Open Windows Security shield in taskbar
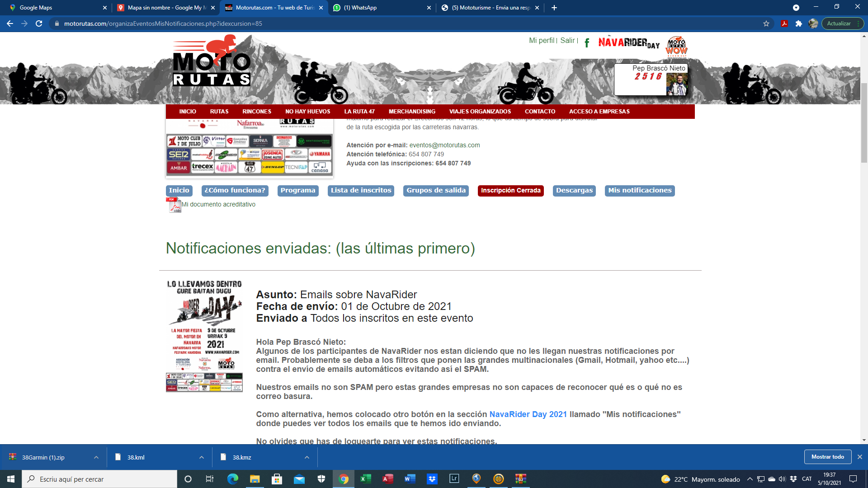868x488 pixels. click(321, 479)
